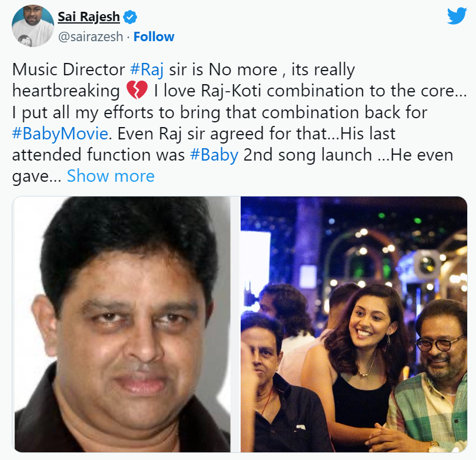Click the broken heart emoji
The height and width of the screenshot is (460, 476).
(x=137, y=90)
